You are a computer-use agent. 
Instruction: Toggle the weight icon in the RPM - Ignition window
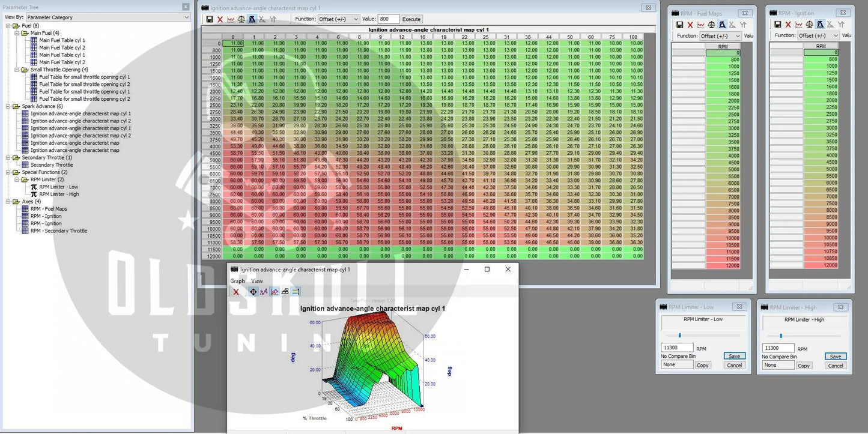click(x=821, y=24)
